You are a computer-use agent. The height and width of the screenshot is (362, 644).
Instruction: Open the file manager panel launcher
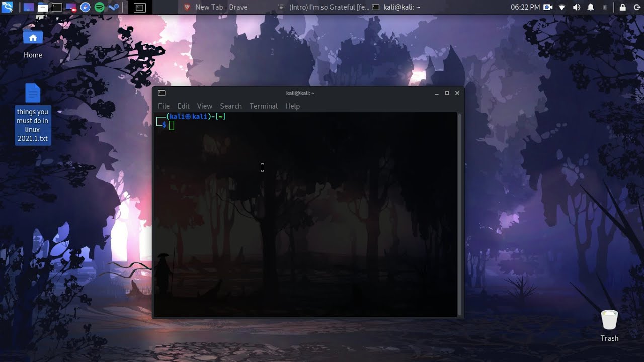pos(43,7)
